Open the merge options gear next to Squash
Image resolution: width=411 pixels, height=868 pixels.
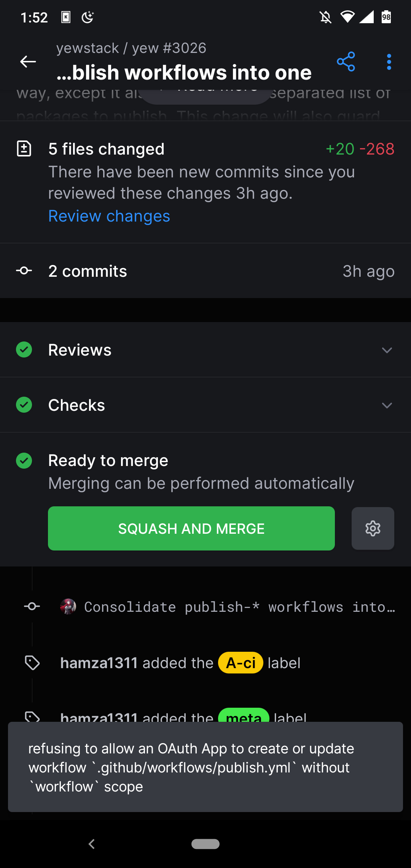point(373,528)
